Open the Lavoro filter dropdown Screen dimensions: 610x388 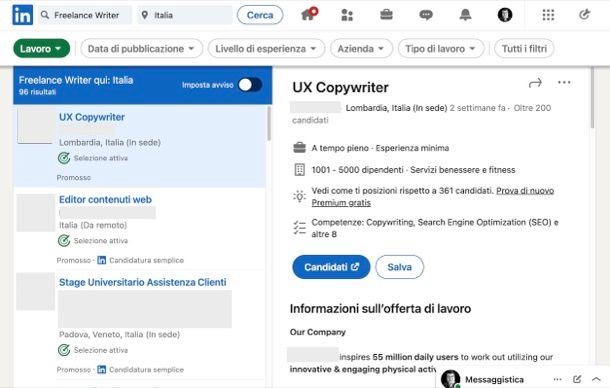pos(42,49)
